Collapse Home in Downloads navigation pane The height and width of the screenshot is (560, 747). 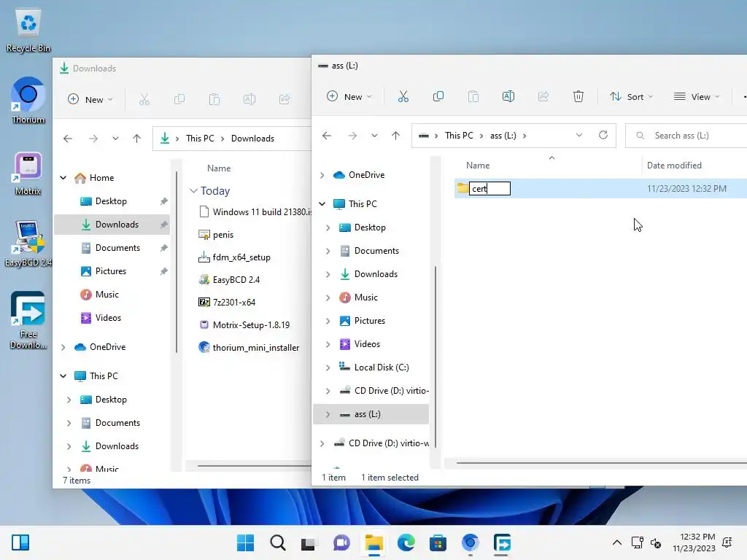click(63, 178)
